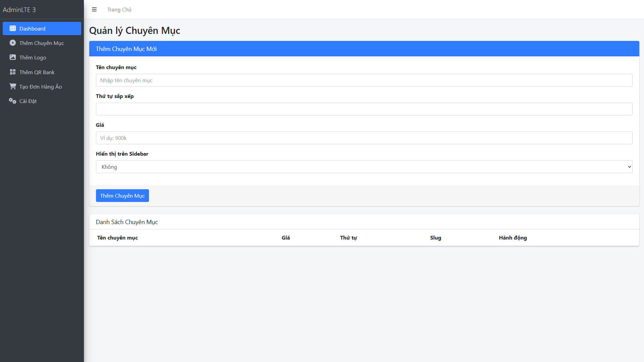Go to Thêm QR Bank page
The width and height of the screenshot is (644, 362).
point(37,72)
